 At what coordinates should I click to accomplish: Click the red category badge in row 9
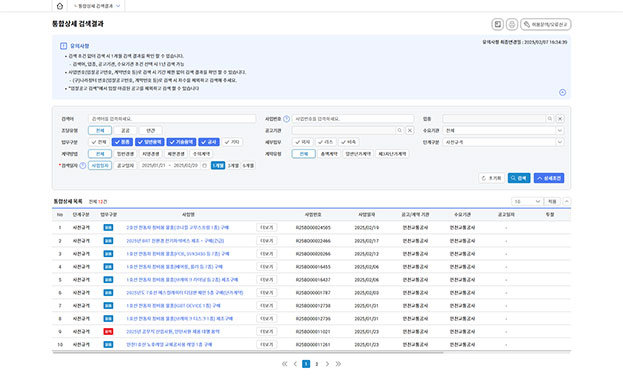pyautogui.click(x=108, y=332)
